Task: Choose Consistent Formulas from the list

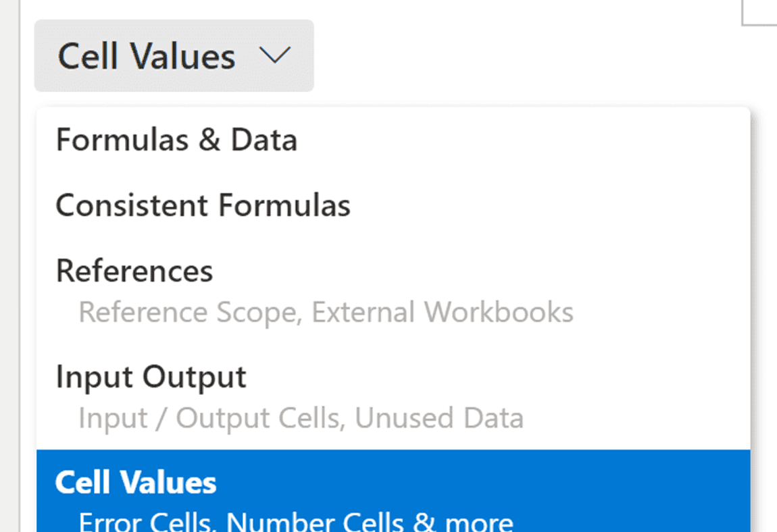Action: tap(203, 205)
